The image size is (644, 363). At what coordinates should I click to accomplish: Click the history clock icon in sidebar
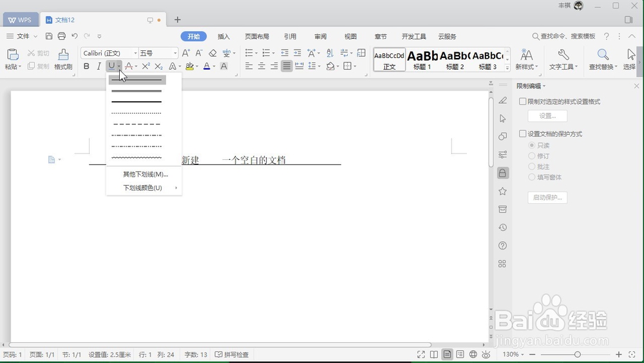(502, 228)
